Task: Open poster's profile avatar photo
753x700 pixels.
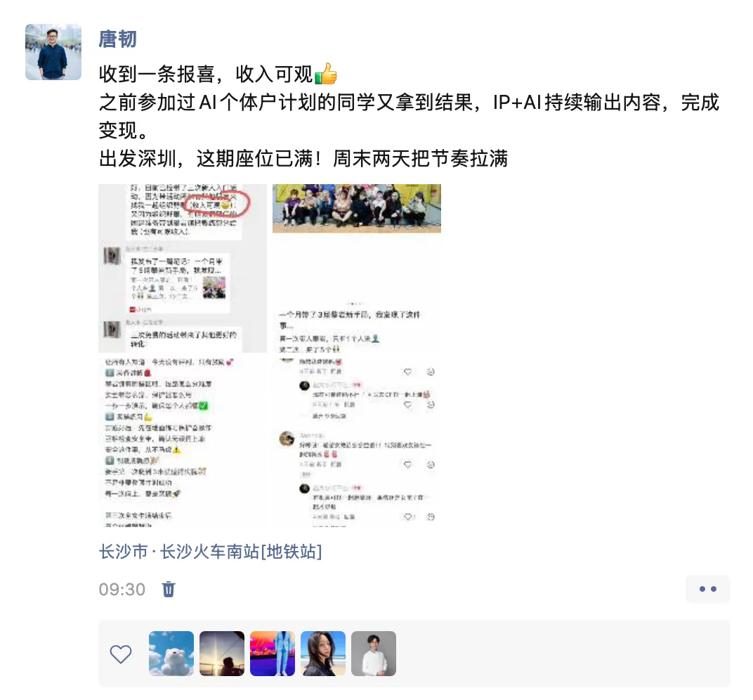Action: point(53,52)
